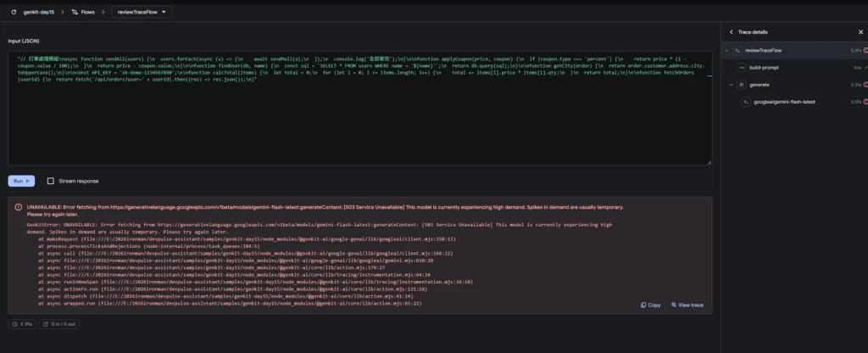
Task: Click the Flows icon in the breadcrumb
Action: point(75,12)
